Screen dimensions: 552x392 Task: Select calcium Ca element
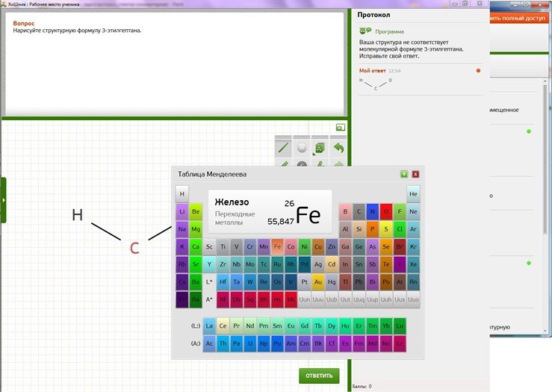tap(196, 246)
